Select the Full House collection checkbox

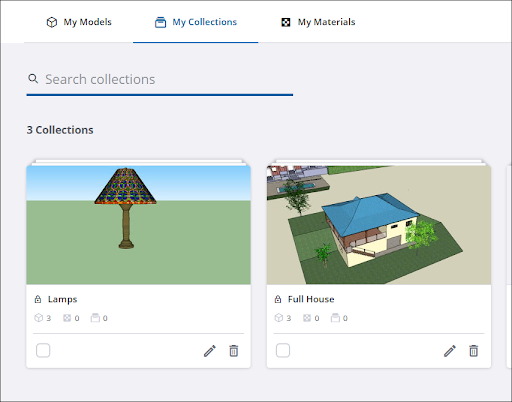(x=283, y=350)
